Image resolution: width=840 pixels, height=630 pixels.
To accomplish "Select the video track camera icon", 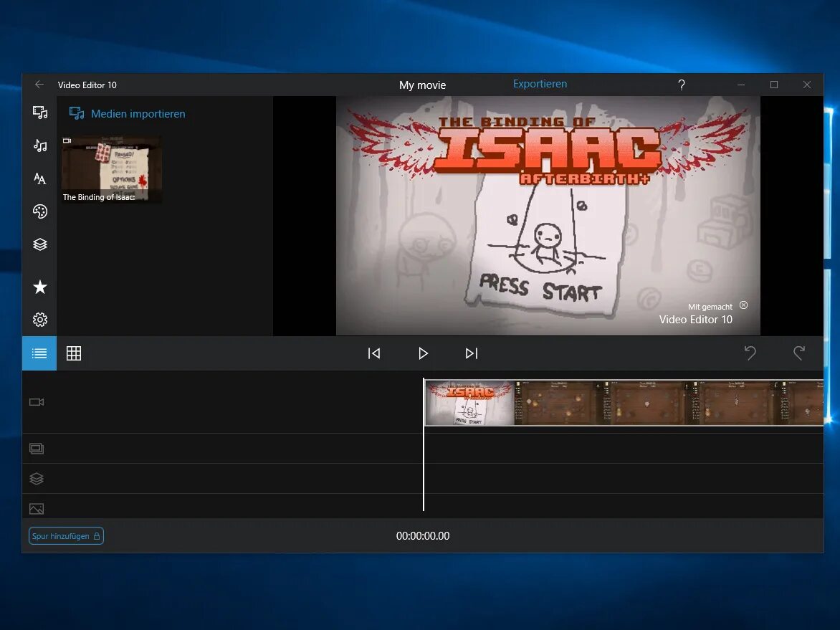I will [37, 402].
